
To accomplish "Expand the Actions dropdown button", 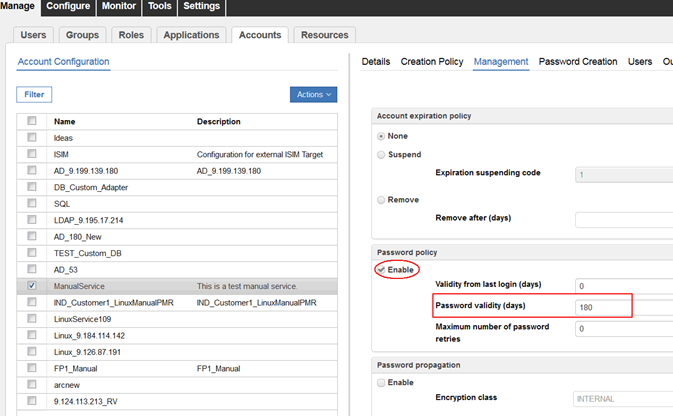I will 313,94.
